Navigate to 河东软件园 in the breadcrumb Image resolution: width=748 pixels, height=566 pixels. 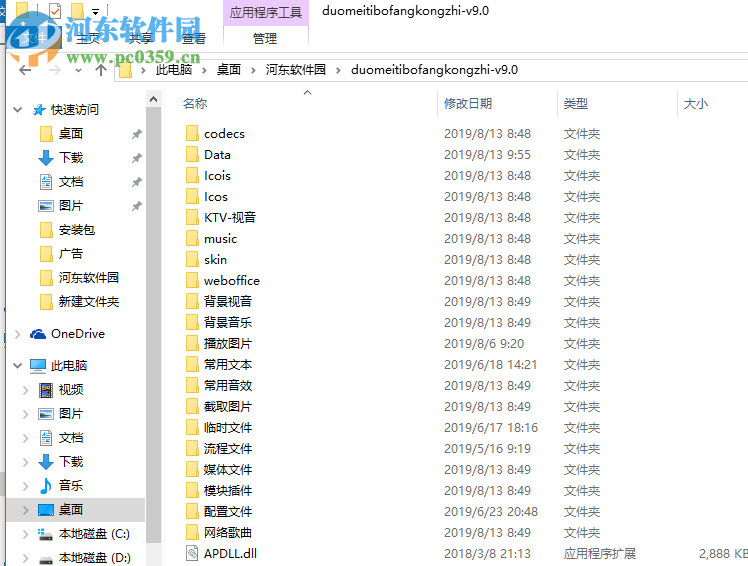point(295,70)
